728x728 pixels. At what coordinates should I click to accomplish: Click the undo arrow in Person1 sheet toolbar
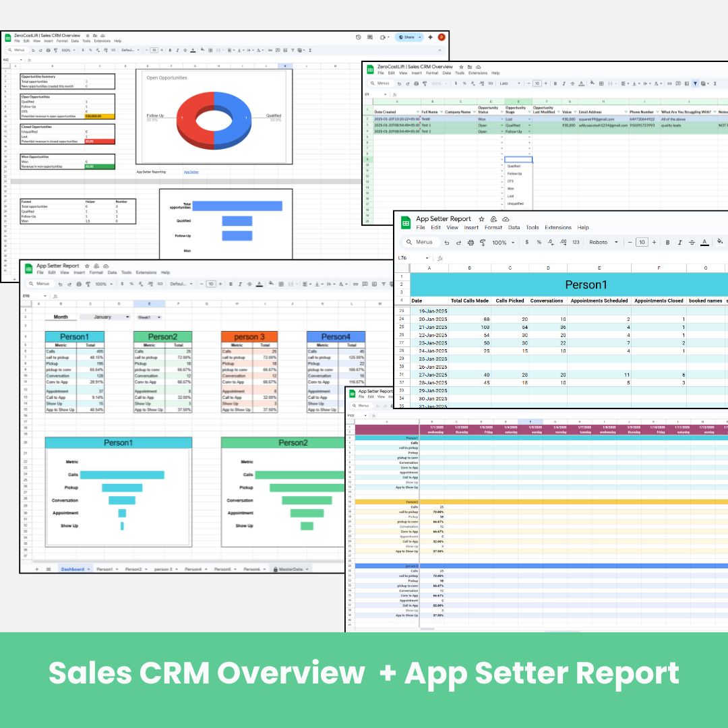click(448, 242)
